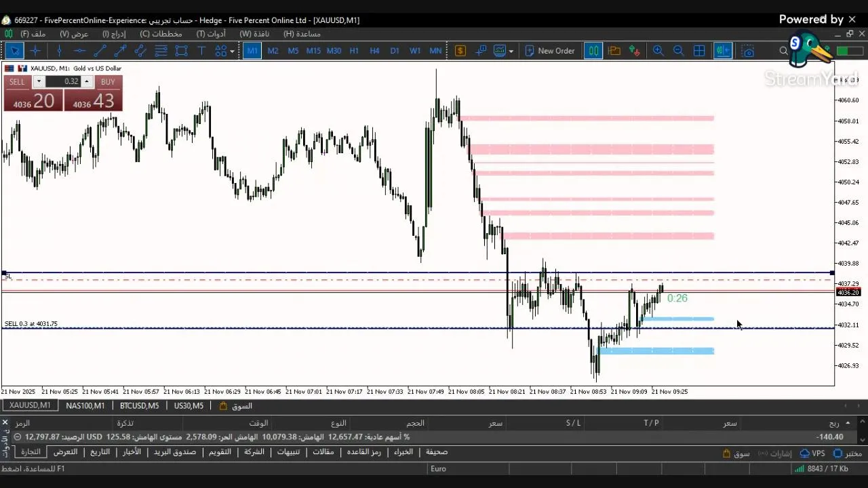Open the عرض (V) menu

point(74,34)
